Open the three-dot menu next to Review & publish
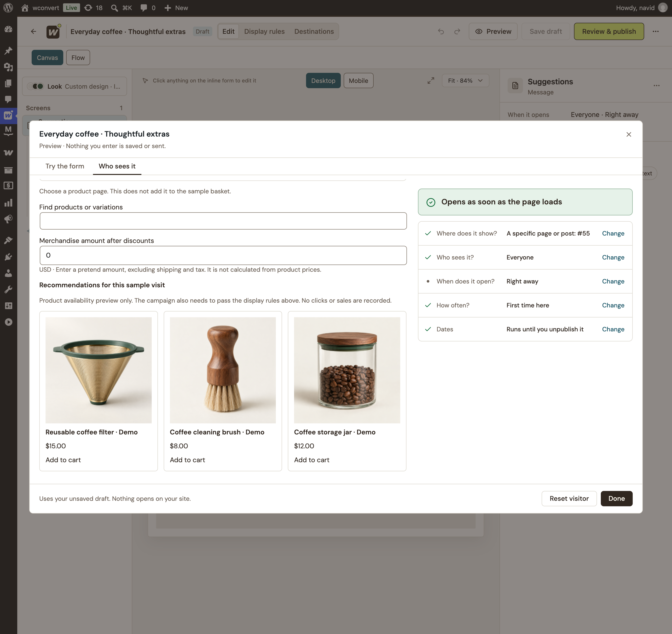Viewport: 672px width, 634px height. 655,31
